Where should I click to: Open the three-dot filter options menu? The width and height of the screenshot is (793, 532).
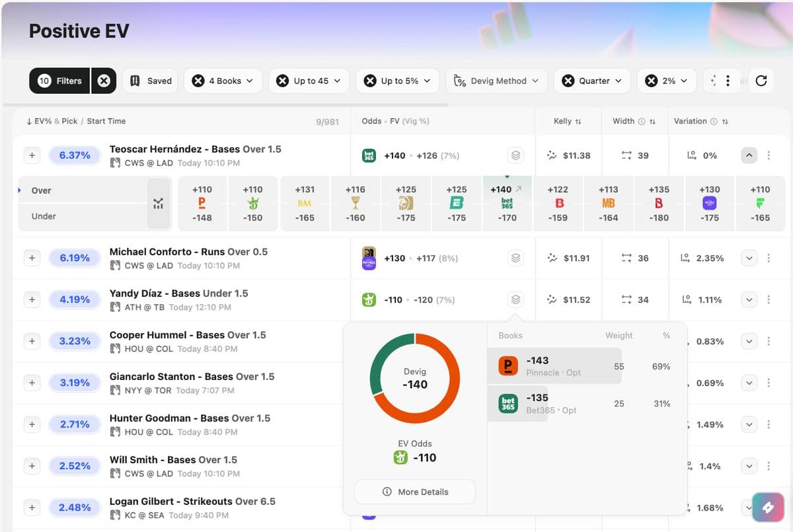coord(728,81)
